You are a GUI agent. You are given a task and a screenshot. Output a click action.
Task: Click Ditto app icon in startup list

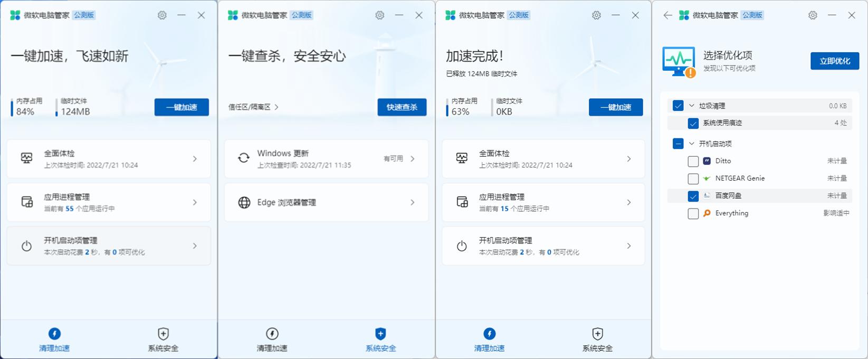[707, 161]
